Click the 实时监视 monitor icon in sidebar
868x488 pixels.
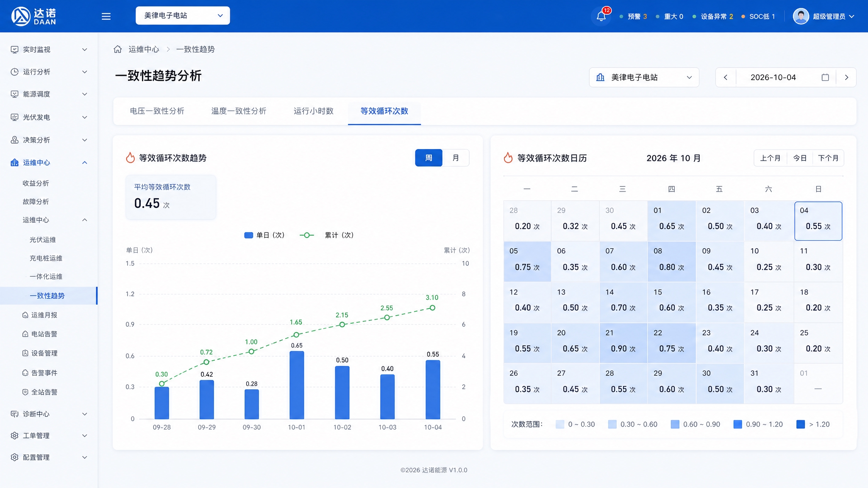click(14, 50)
